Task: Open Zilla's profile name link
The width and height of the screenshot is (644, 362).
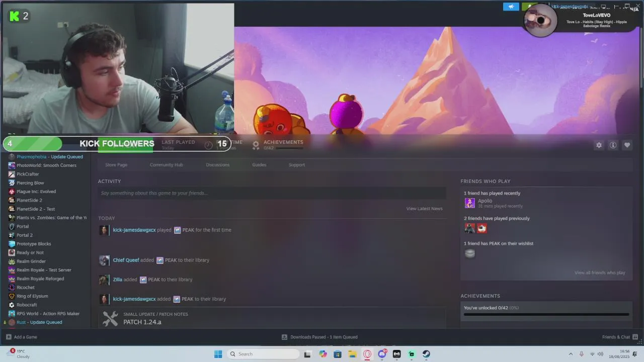Action: coord(117,280)
